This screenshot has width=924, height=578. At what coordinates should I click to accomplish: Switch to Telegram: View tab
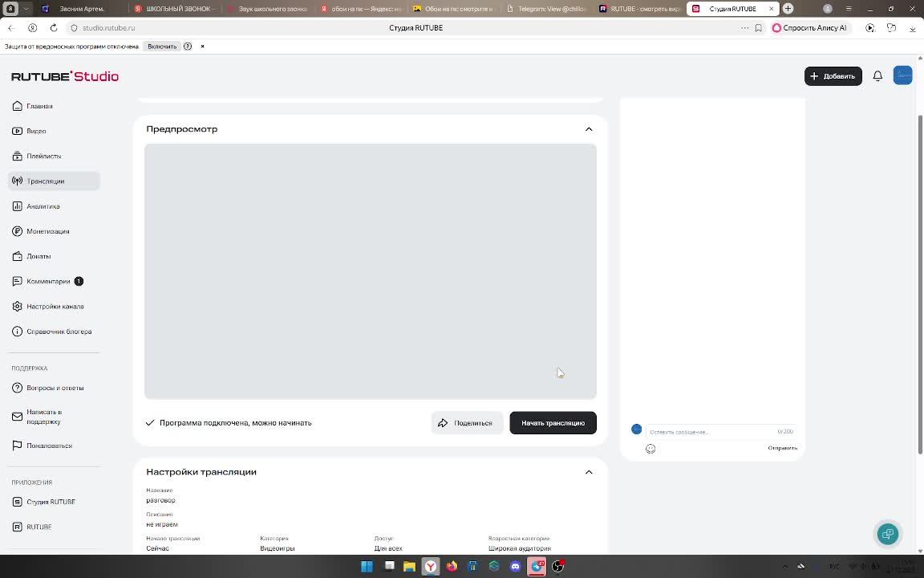click(548, 9)
